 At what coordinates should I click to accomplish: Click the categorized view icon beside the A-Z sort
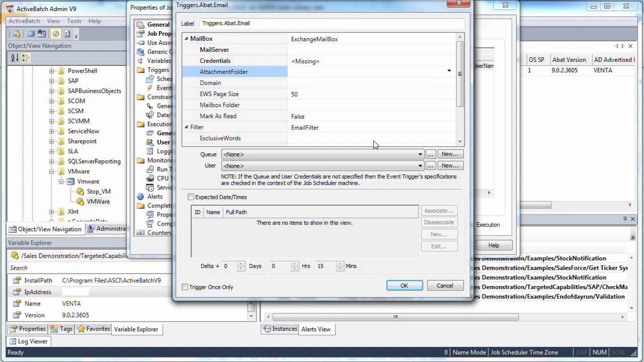25,58
